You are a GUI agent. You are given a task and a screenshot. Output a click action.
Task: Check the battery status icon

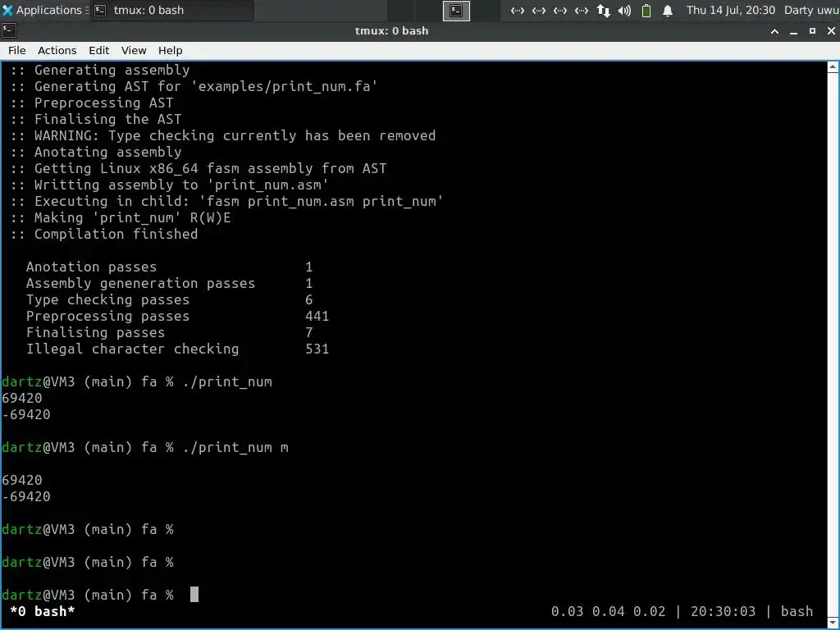click(x=646, y=11)
